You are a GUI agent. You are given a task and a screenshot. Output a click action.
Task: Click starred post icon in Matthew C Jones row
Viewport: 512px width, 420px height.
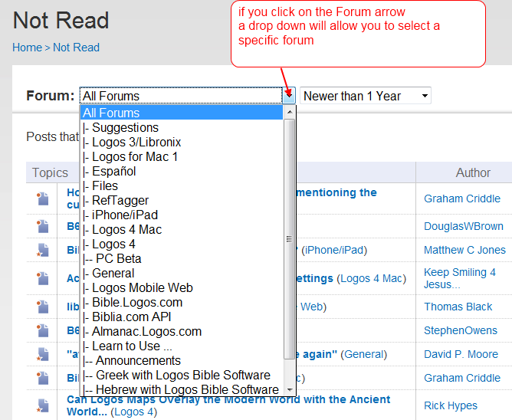click(x=42, y=250)
